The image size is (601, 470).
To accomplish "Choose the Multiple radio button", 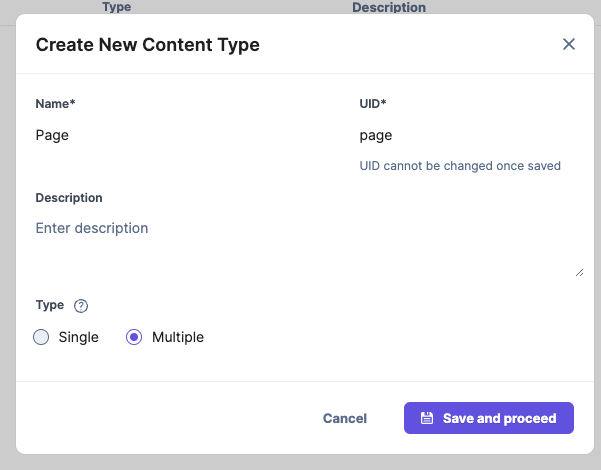I will pos(134,337).
